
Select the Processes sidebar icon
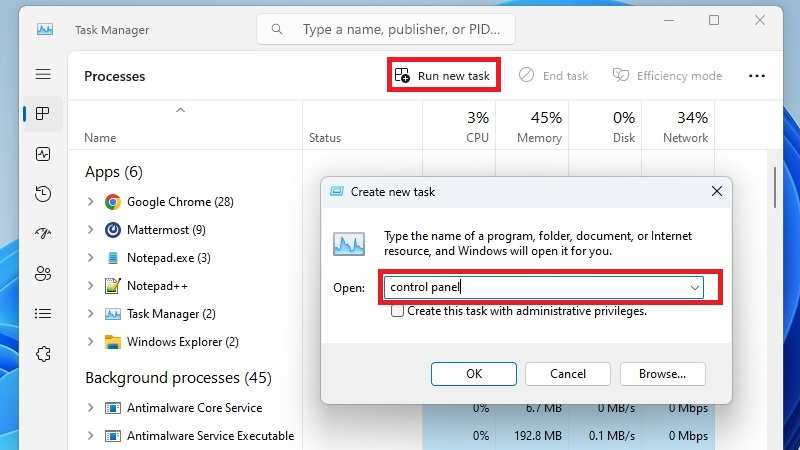click(x=42, y=114)
